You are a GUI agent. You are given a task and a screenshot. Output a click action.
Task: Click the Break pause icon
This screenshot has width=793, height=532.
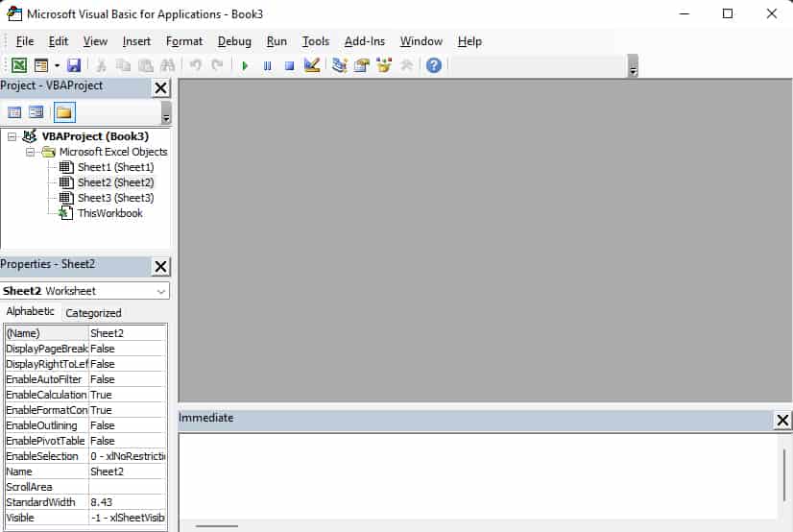(268, 65)
